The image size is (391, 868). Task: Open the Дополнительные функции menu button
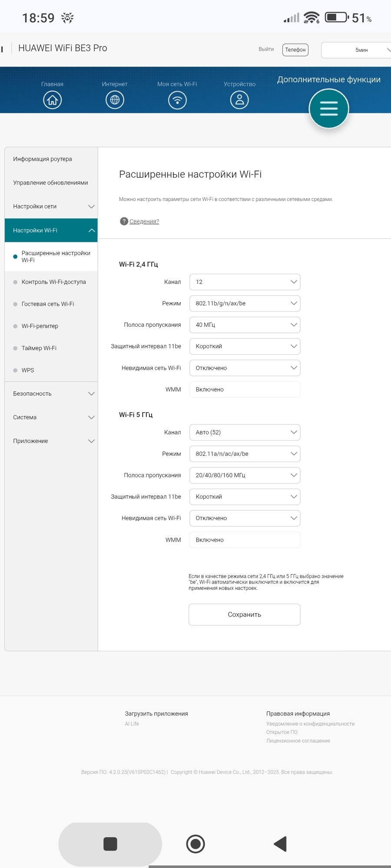click(x=329, y=108)
